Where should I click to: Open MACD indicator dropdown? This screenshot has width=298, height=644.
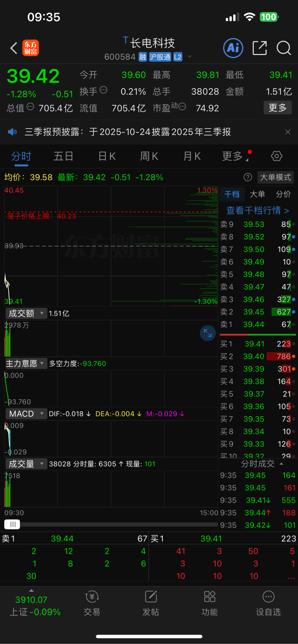pos(26,414)
